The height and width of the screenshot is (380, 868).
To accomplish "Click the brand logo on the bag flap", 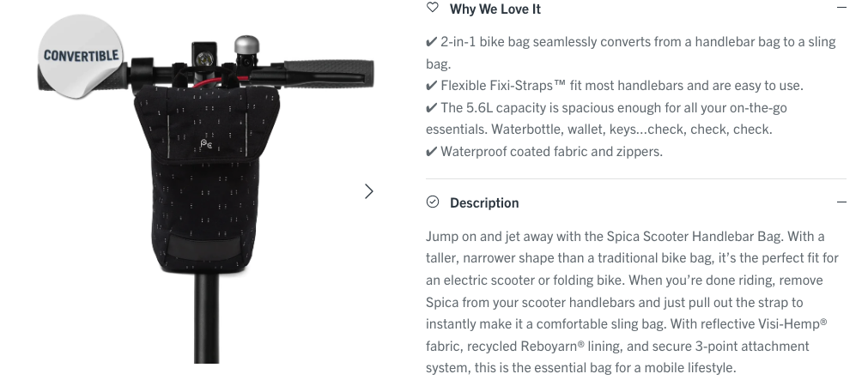I will [x=207, y=144].
